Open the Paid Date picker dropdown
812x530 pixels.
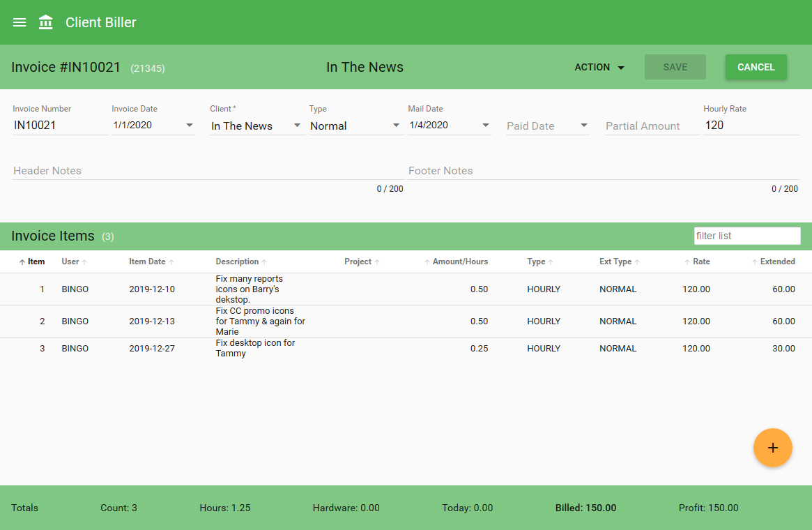point(584,126)
